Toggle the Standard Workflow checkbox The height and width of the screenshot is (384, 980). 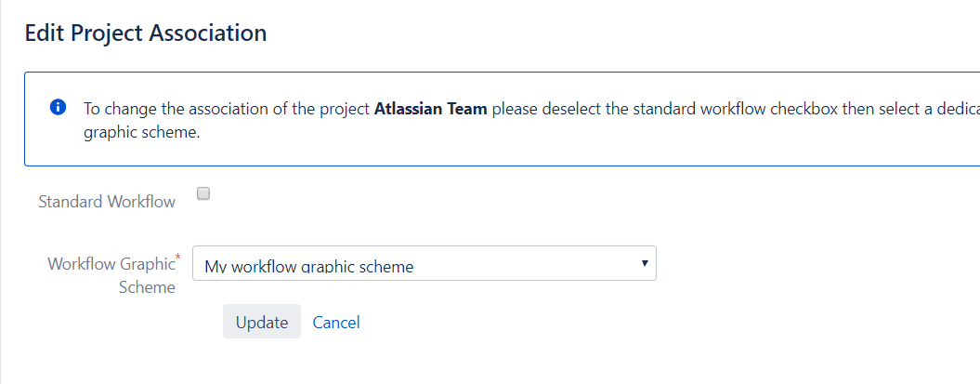pyautogui.click(x=203, y=193)
